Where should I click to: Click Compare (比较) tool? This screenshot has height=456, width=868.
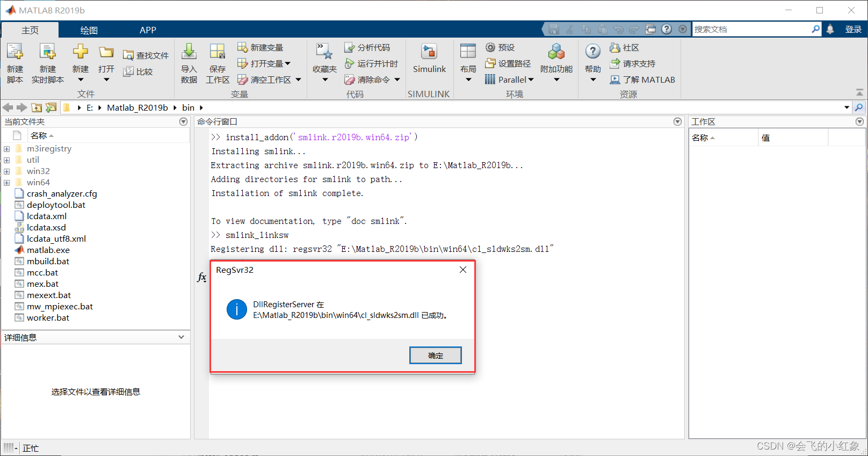point(138,71)
